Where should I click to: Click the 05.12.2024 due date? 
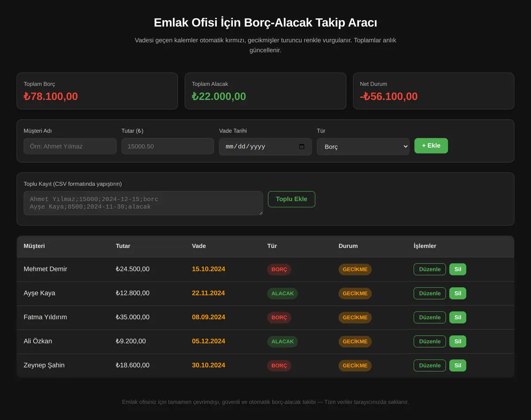[x=208, y=341]
